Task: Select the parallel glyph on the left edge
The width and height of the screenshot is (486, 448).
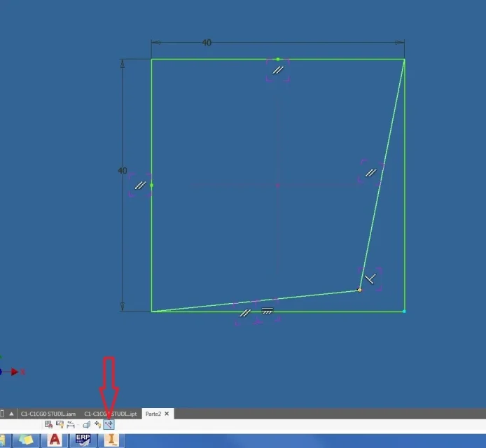Action: 140,185
